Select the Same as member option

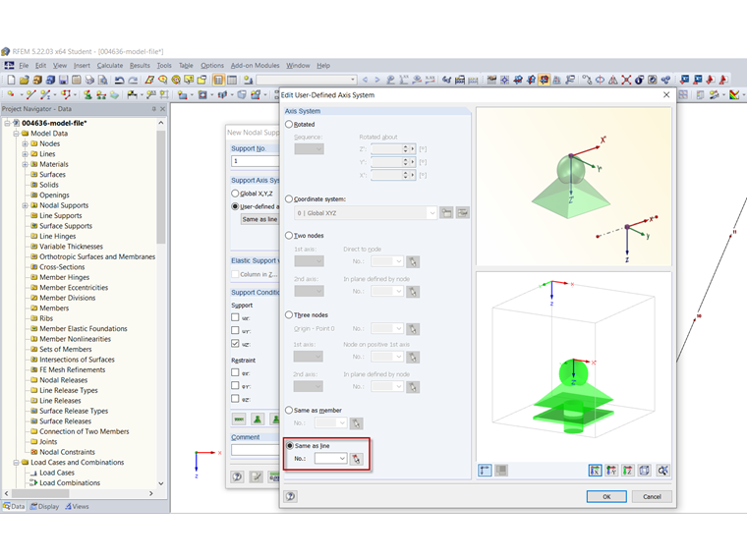(x=289, y=410)
